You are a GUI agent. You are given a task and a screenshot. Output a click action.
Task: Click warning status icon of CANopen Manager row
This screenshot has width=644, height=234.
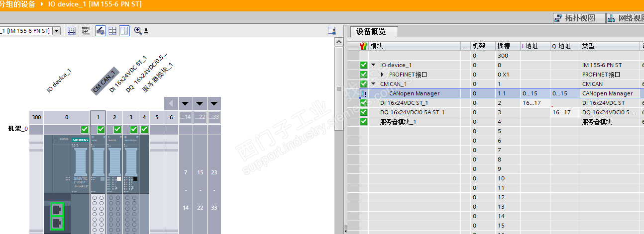point(363,93)
